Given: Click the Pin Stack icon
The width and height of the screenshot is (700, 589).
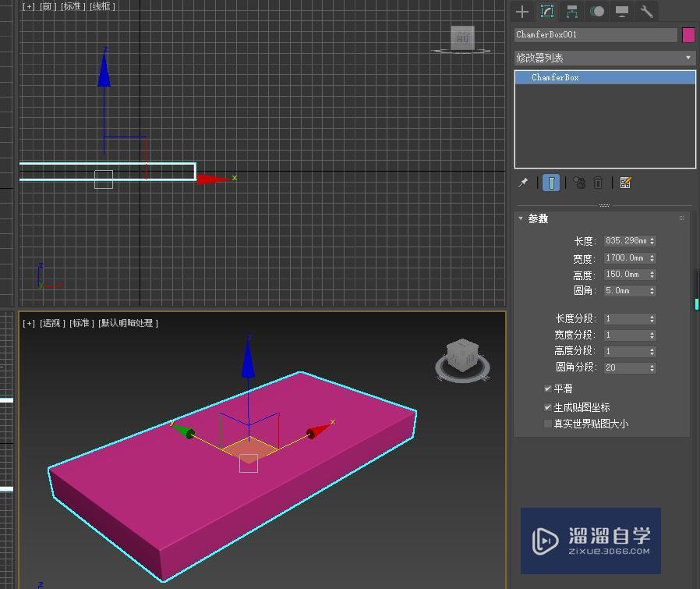Looking at the screenshot, I should (523, 183).
